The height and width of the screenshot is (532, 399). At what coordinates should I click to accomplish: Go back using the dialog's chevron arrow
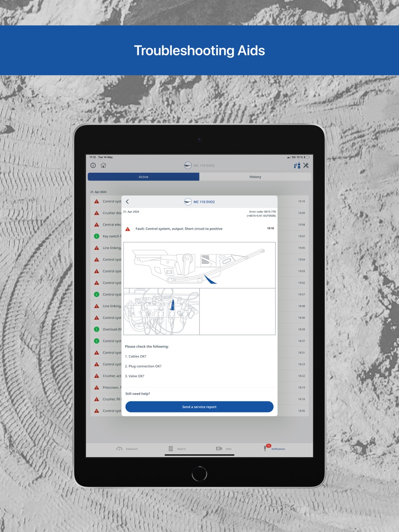pyautogui.click(x=127, y=202)
